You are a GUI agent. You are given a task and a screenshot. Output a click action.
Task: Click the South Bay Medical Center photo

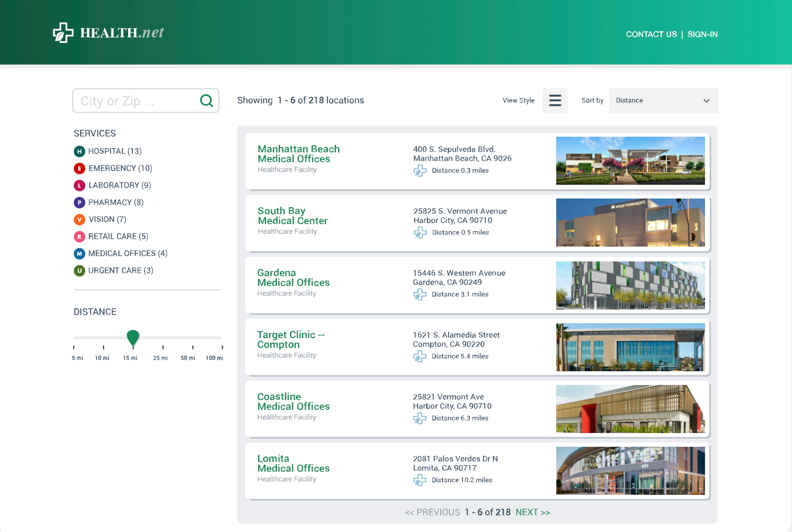click(x=630, y=223)
